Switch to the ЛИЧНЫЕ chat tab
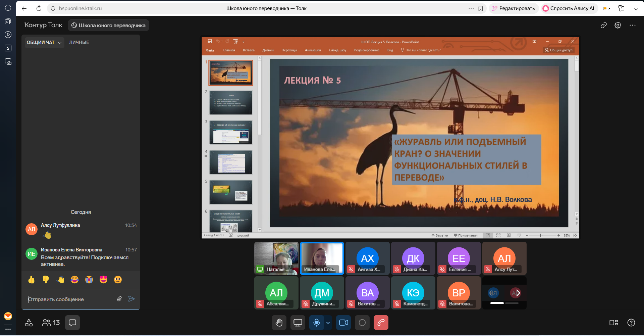This screenshot has height=336, width=644. (79, 42)
